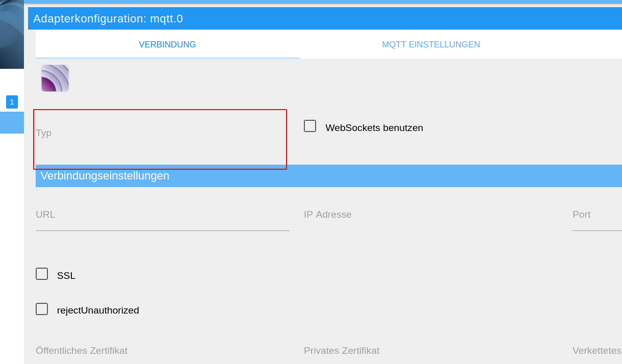
Task: Toggle the rejectUnauthorized checkbox
Action: [42, 309]
